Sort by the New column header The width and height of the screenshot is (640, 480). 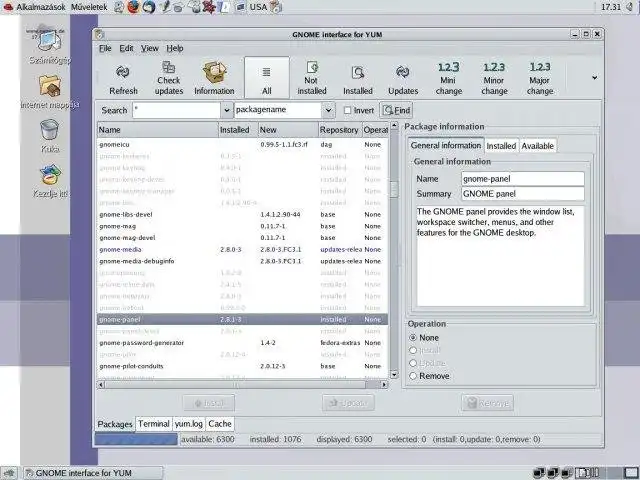(x=288, y=130)
